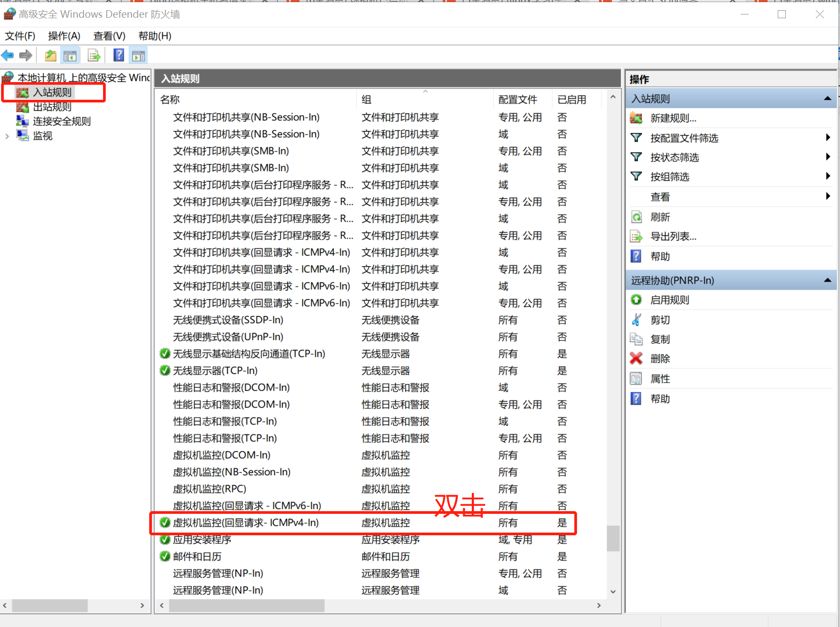This screenshot has height=627, width=840.
Task: Click the 帮助 link under 远程协助(PNRP-In) actions
Action: [660, 399]
